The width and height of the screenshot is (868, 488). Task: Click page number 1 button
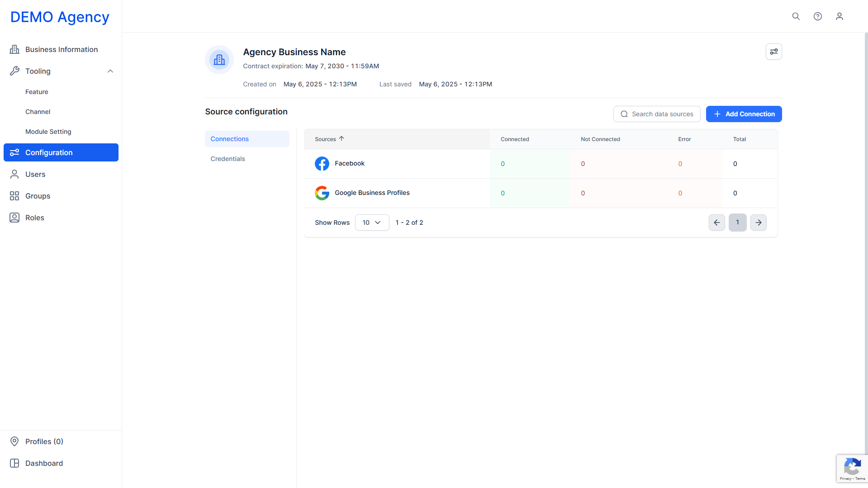click(x=738, y=223)
